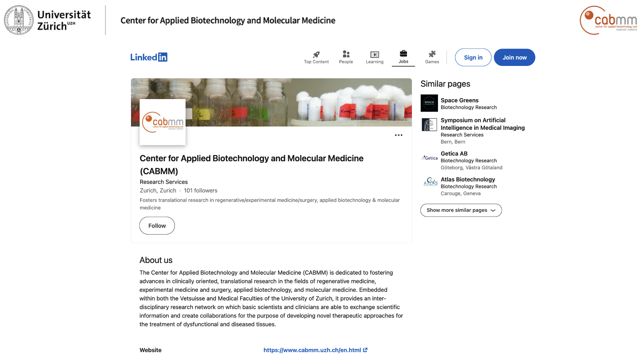Open Symposium on Artificial Intelligence page
This screenshot has width=644, height=361.
(482, 124)
